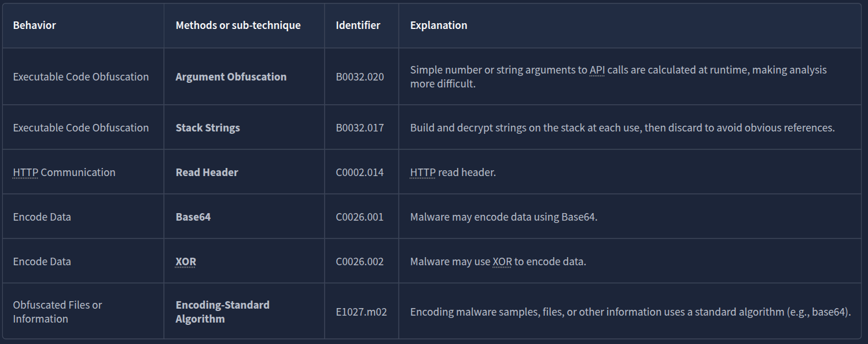
Task: Click XOR abbreviation in the explanation text
Action: point(502,262)
